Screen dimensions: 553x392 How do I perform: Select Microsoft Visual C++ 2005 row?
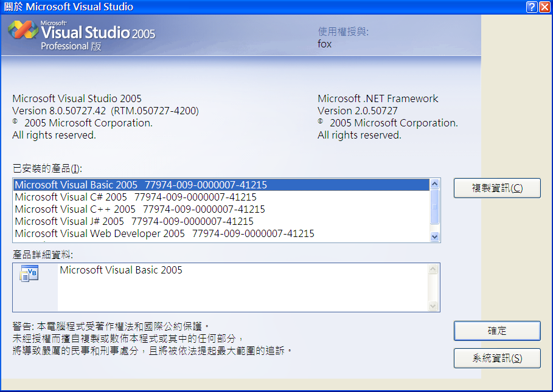221,209
